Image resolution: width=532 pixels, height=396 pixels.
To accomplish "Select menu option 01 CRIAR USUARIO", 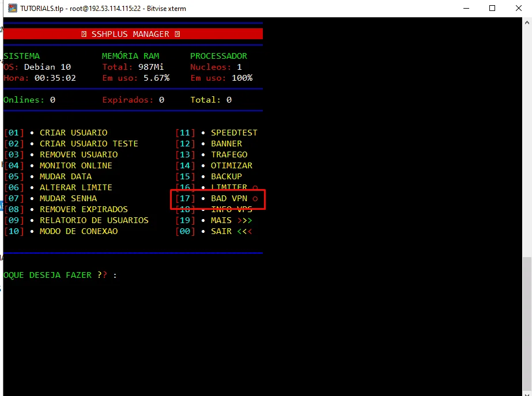I will pos(56,133).
